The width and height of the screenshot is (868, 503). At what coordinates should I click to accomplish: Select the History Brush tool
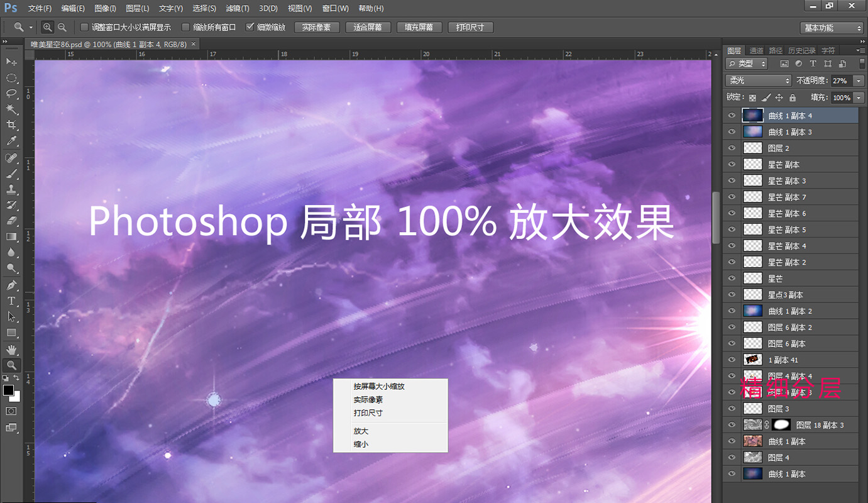11,205
